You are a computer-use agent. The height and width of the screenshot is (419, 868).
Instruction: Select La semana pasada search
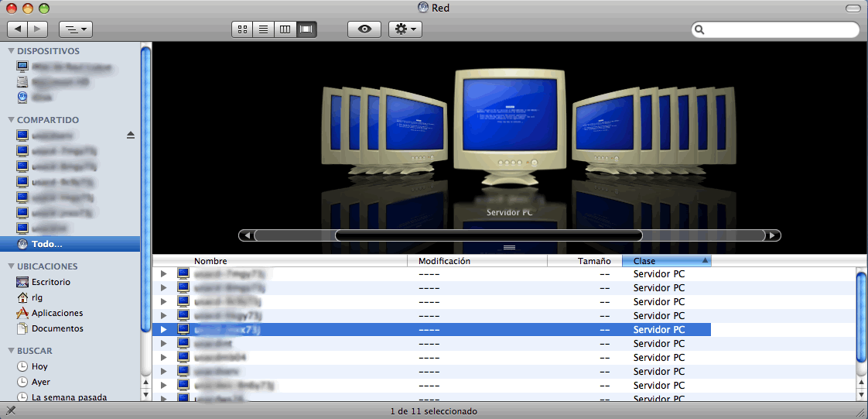coord(69,397)
